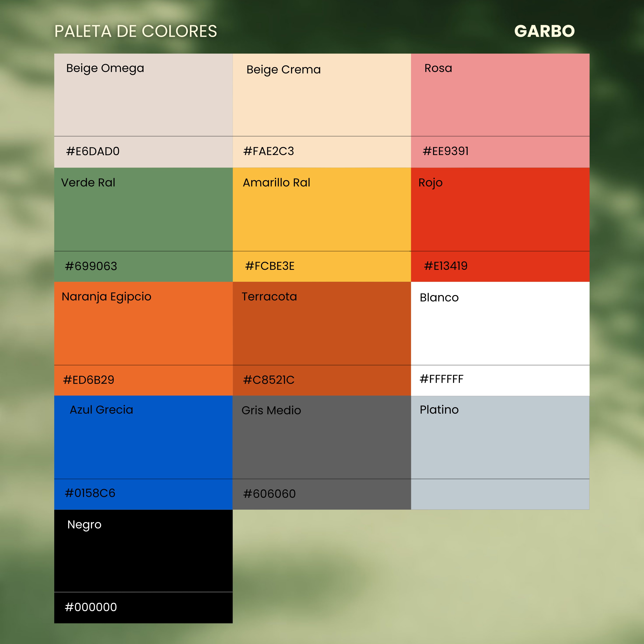Select the "Rojo" color name
The image size is (644, 644).
430,183
